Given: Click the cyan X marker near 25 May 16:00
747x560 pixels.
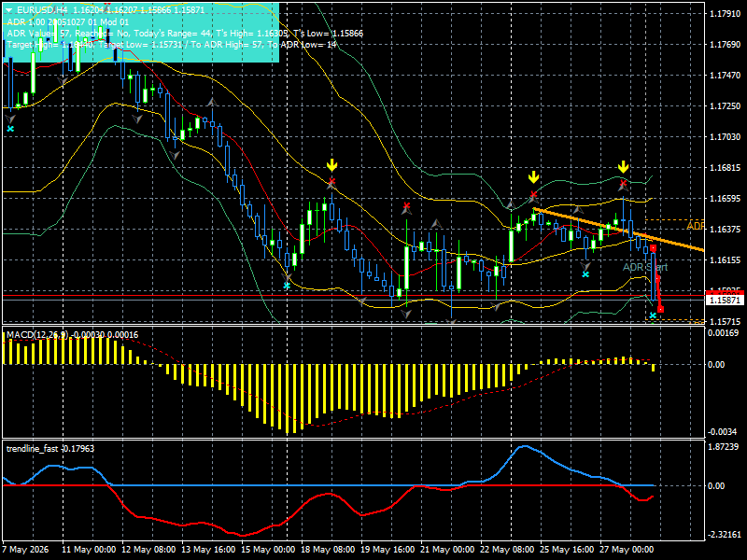Looking at the screenshot, I should (585, 274).
